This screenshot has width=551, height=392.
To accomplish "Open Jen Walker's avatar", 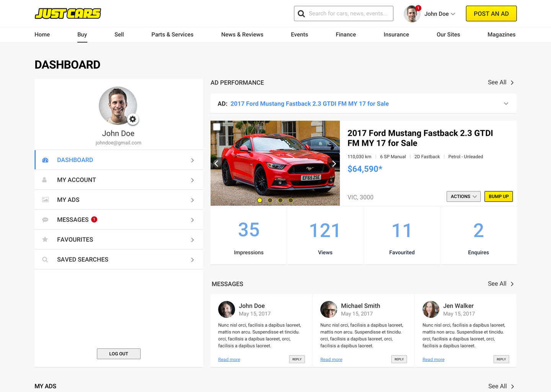I will [431, 309].
